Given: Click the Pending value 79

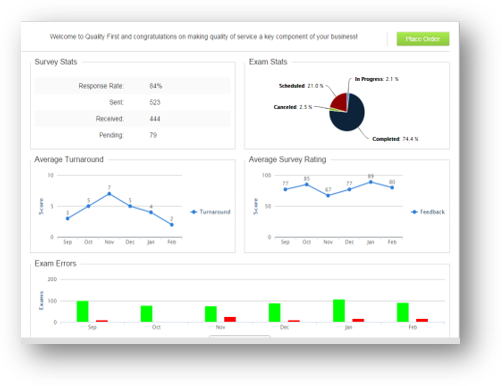Looking at the screenshot, I should tap(153, 135).
